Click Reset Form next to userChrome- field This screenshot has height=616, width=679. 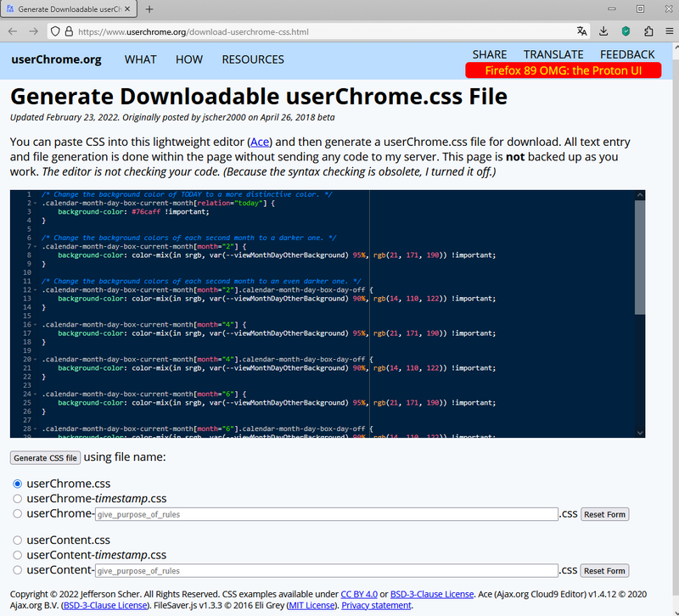tap(604, 514)
